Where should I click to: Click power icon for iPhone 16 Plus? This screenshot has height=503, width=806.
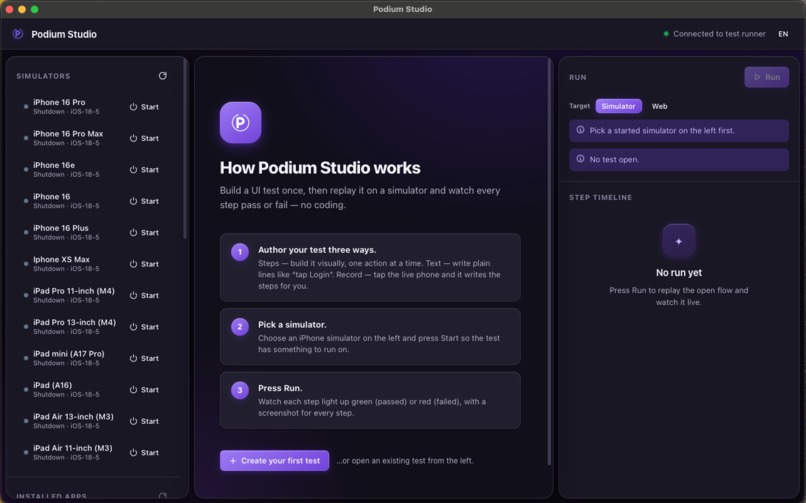point(133,232)
